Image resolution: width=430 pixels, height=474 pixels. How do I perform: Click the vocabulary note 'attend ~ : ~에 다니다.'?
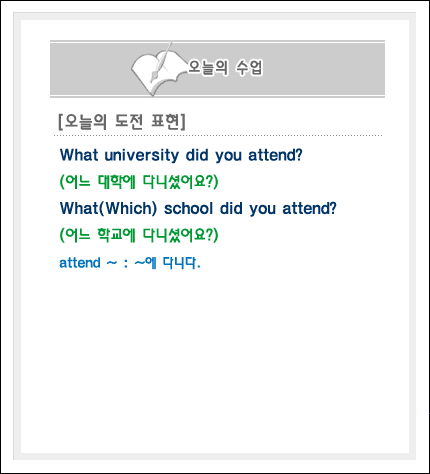click(x=130, y=263)
